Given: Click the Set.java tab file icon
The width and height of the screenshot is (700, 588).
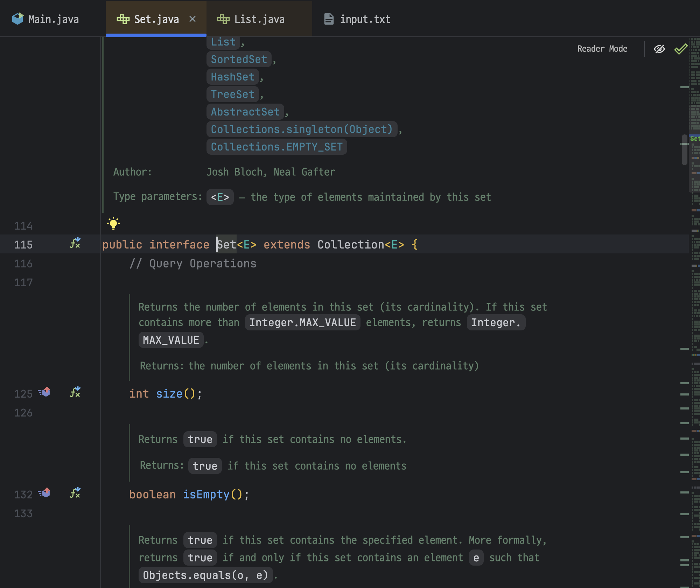Looking at the screenshot, I should click(x=123, y=19).
